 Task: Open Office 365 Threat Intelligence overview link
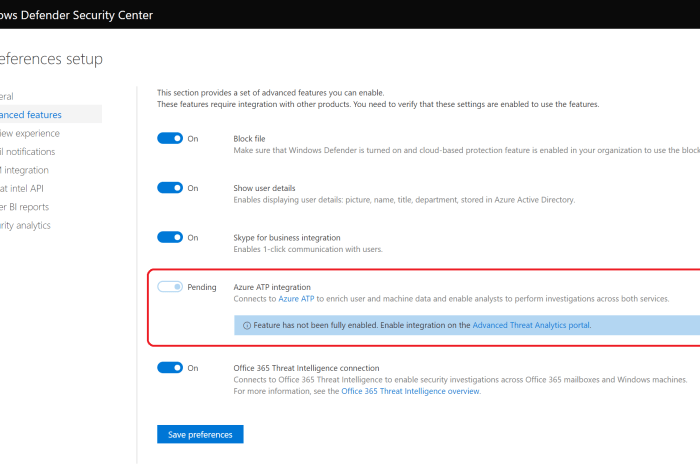click(410, 391)
